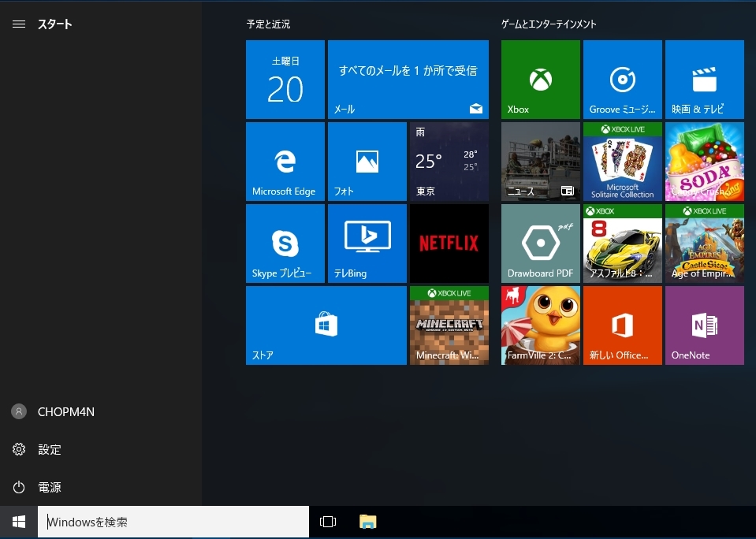Open the 電源 power options
This screenshot has width=756, height=539.
pos(49,488)
